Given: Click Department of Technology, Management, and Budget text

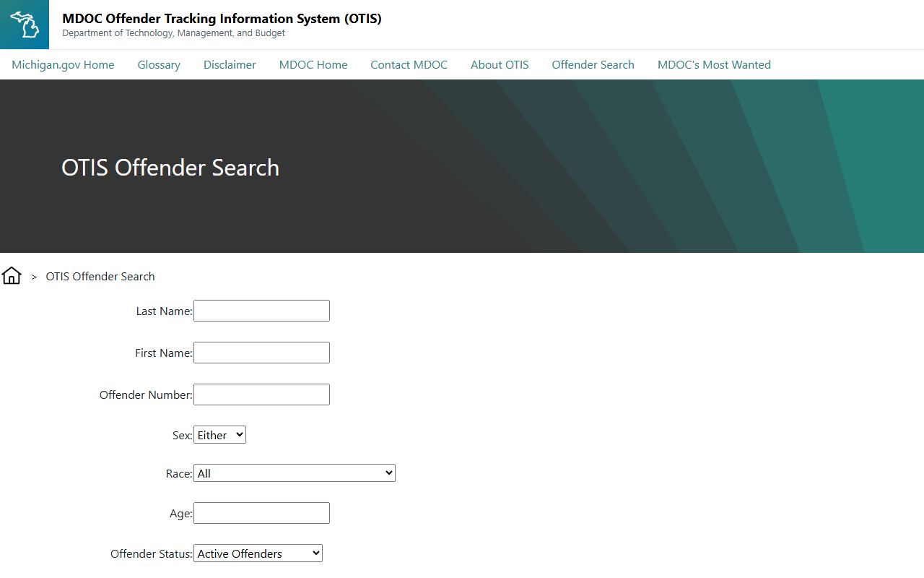Looking at the screenshot, I should pyautogui.click(x=173, y=33).
